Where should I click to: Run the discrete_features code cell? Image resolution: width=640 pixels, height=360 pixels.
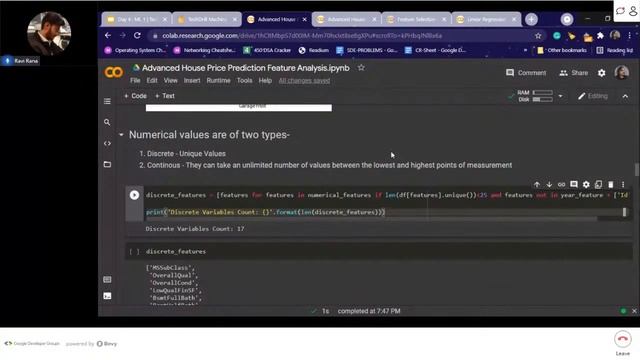click(134, 195)
